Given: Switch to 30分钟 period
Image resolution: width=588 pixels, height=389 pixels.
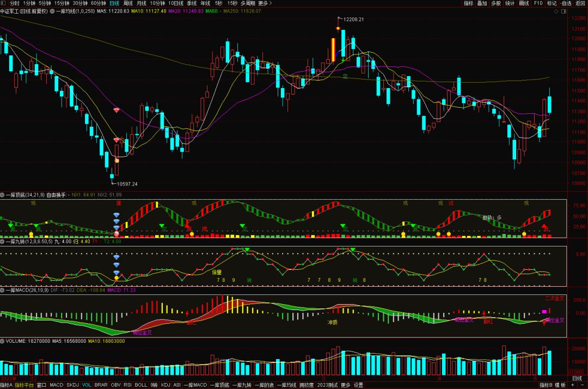Looking at the screenshot, I should coord(80,3).
